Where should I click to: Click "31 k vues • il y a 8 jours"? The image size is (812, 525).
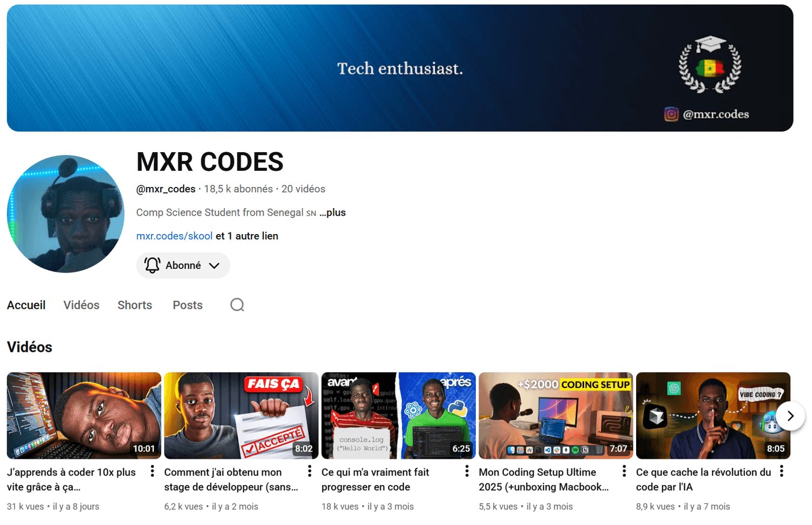pos(53,507)
